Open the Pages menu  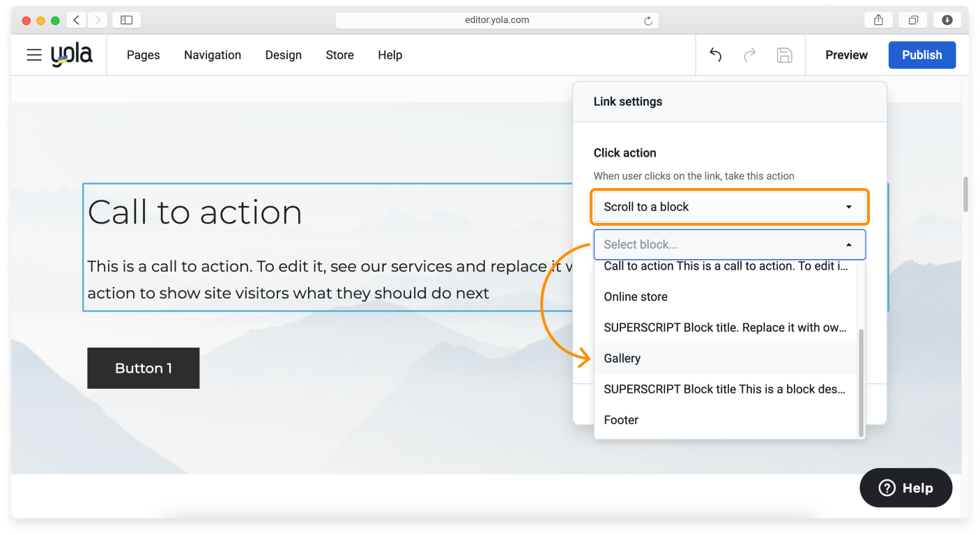143,55
